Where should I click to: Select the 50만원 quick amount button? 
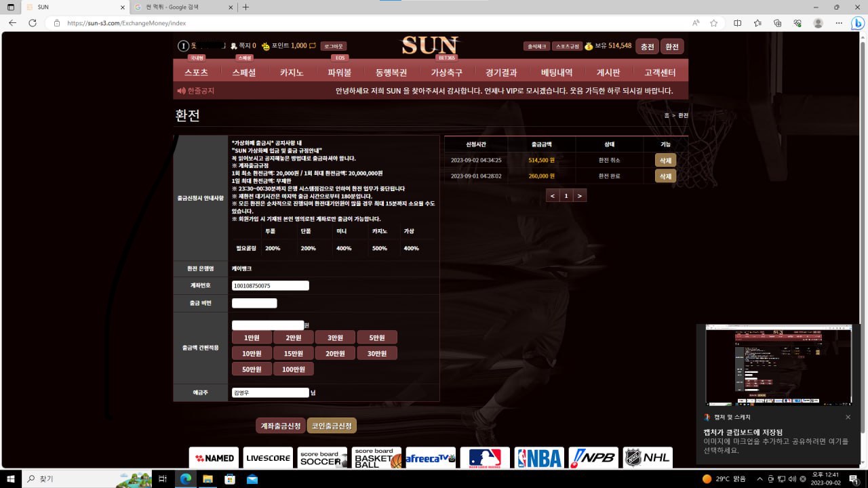point(252,369)
